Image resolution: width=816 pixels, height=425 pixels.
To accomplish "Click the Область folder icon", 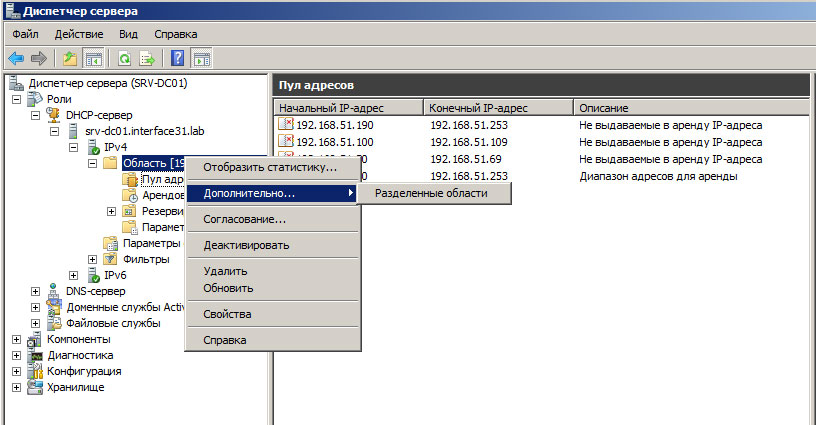I will [x=110, y=163].
